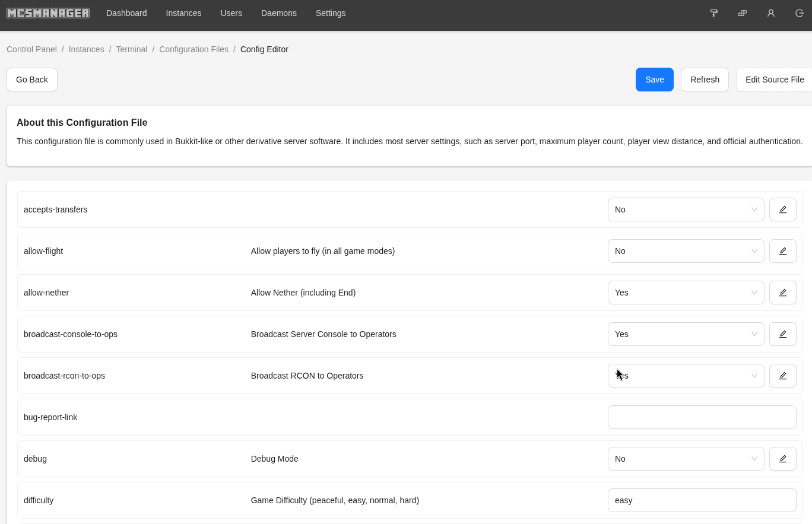The width and height of the screenshot is (812, 524).
Task: Focus the bug-report-link input field
Action: coord(702,417)
